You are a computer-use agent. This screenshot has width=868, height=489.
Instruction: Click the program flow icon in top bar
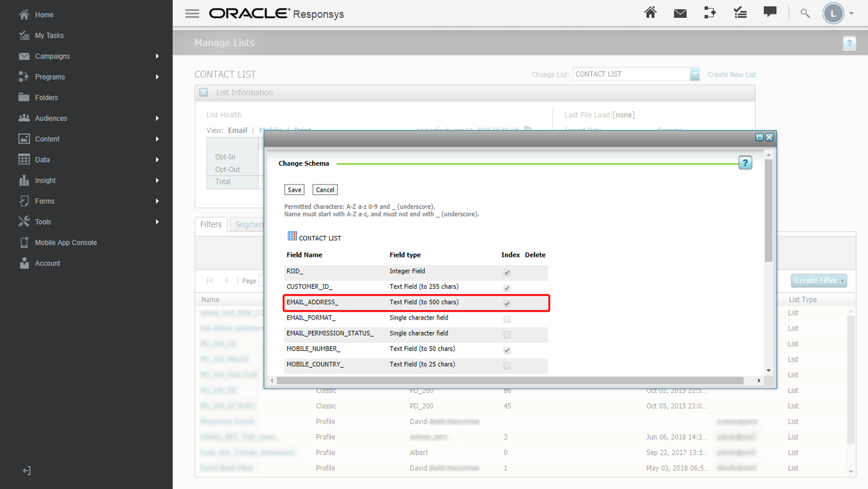[710, 12]
